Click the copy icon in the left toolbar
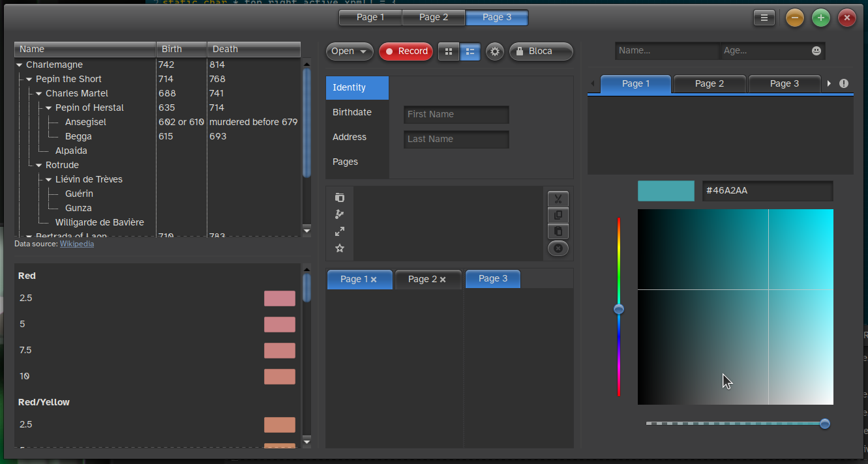The image size is (868, 464). pos(339,197)
